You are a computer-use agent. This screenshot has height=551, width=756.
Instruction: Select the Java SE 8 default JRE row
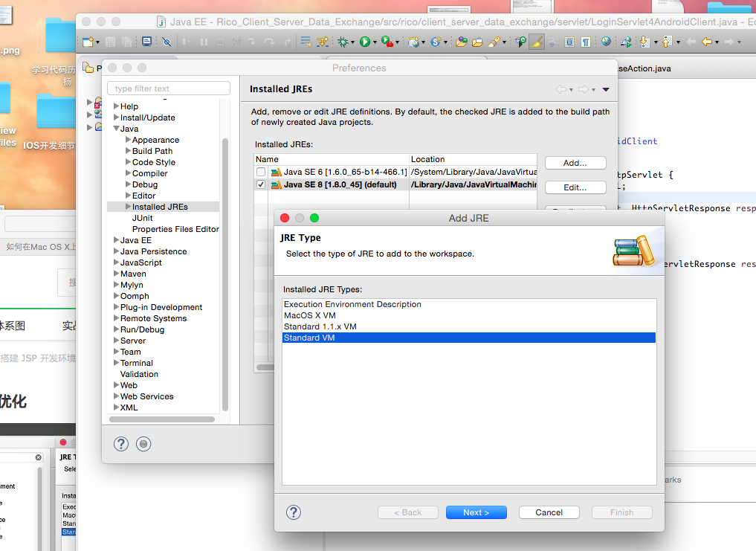[395, 185]
